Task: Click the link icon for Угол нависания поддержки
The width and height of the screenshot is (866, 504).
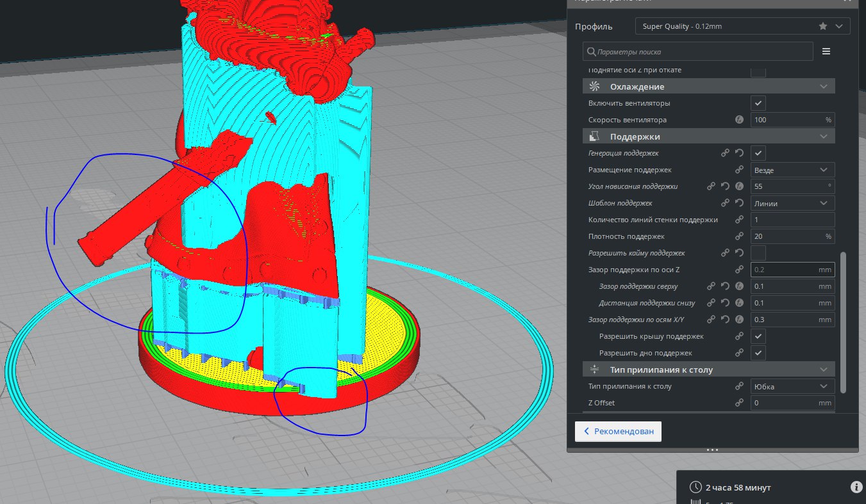Action: click(x=711, y=186)
